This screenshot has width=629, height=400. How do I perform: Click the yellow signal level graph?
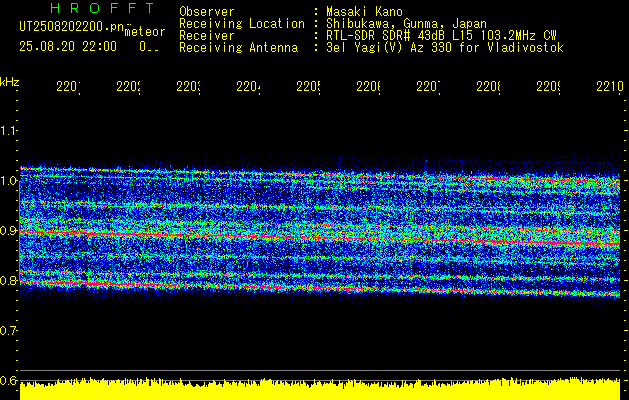tap(320, 389)
